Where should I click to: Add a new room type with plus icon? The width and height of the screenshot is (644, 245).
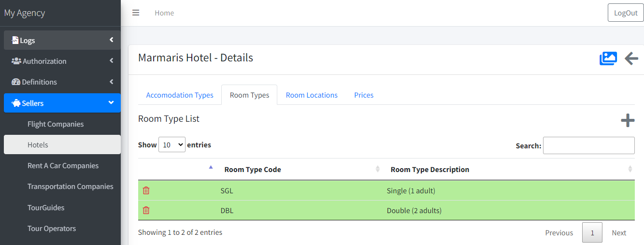(x=627, y=120)
